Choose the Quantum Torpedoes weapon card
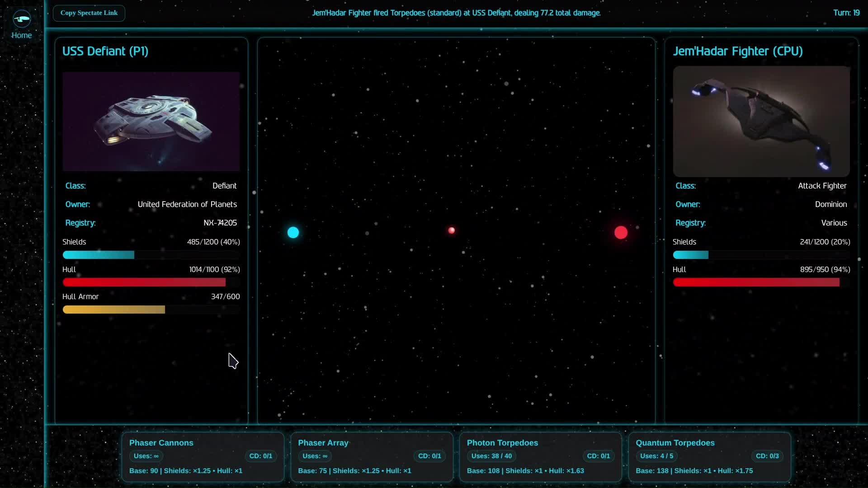This screenshot has width=868, height=488. [709, 457]
